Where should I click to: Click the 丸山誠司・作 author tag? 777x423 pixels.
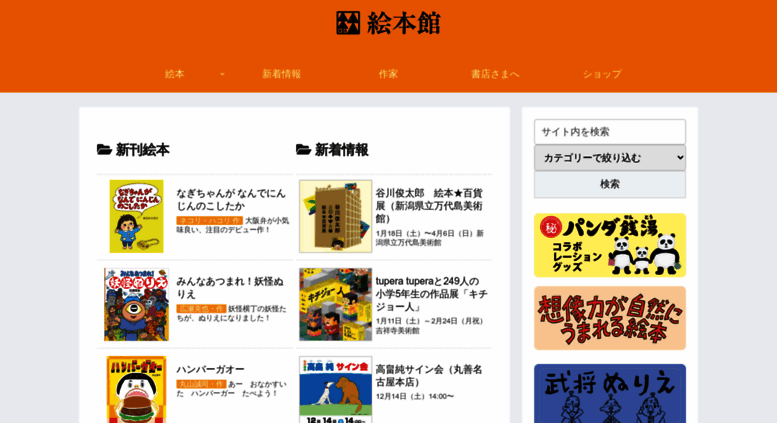point(201,384)
